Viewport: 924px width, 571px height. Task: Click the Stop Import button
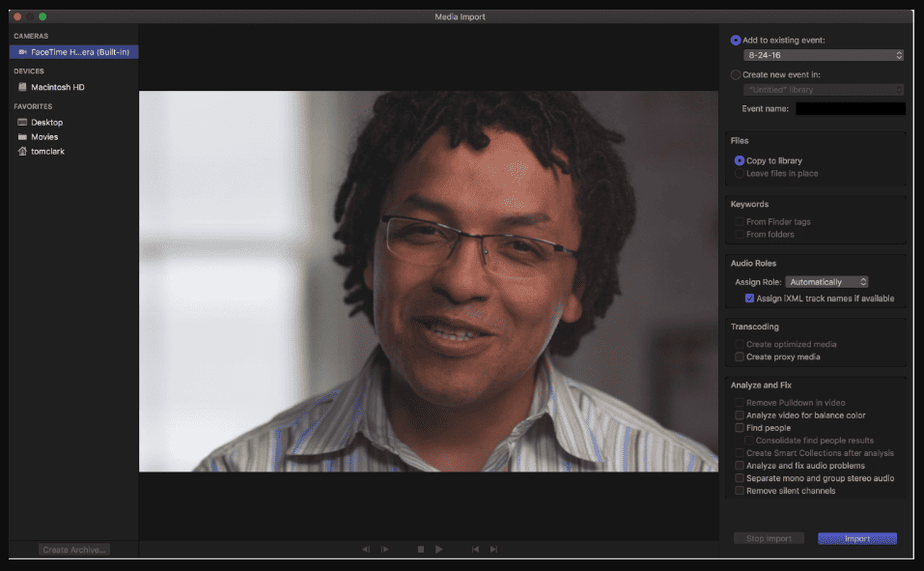(x=769, y=538)
